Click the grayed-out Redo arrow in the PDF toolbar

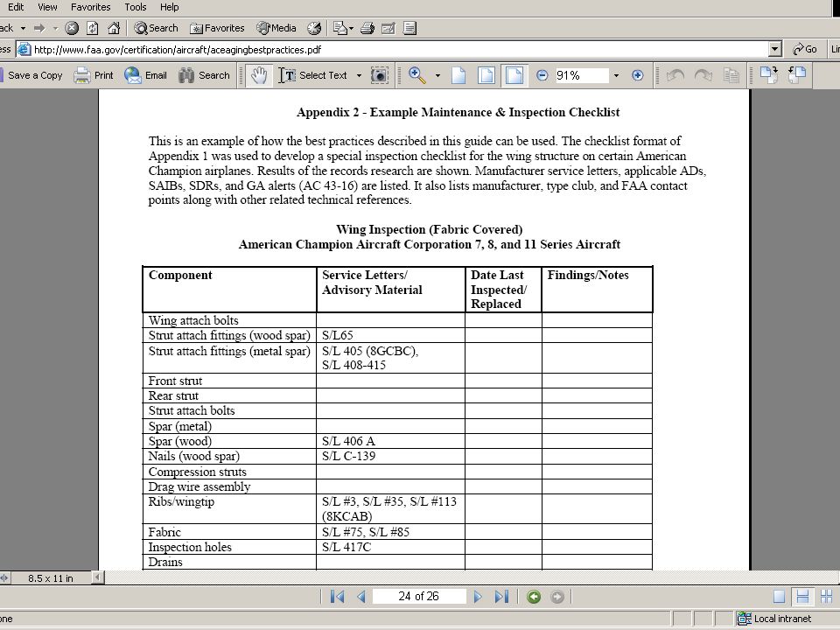point(703,75)
